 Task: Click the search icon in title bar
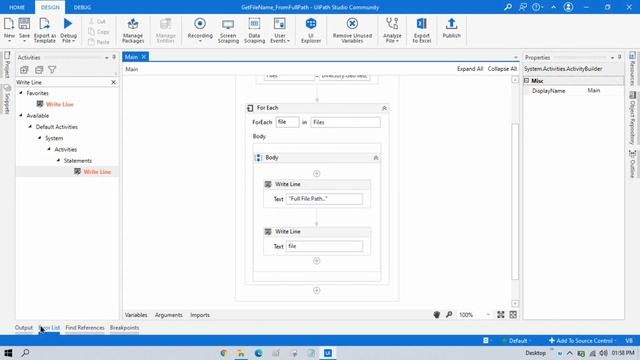coord(508,7)
